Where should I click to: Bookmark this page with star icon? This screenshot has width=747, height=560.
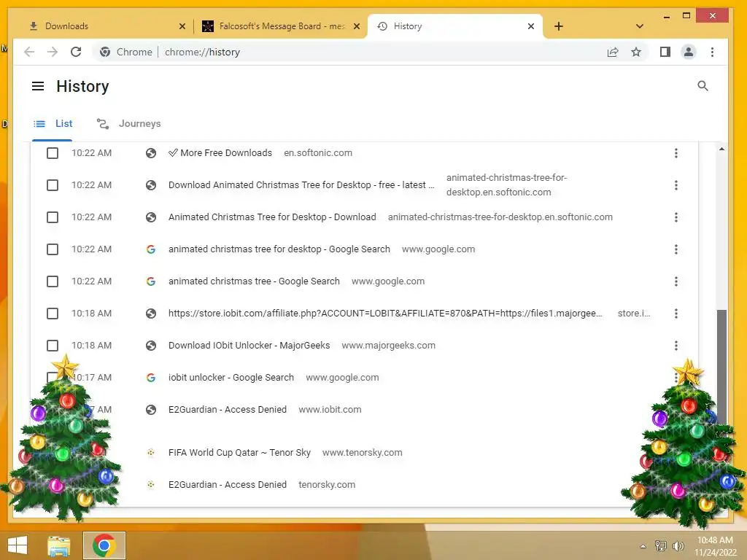636,52
